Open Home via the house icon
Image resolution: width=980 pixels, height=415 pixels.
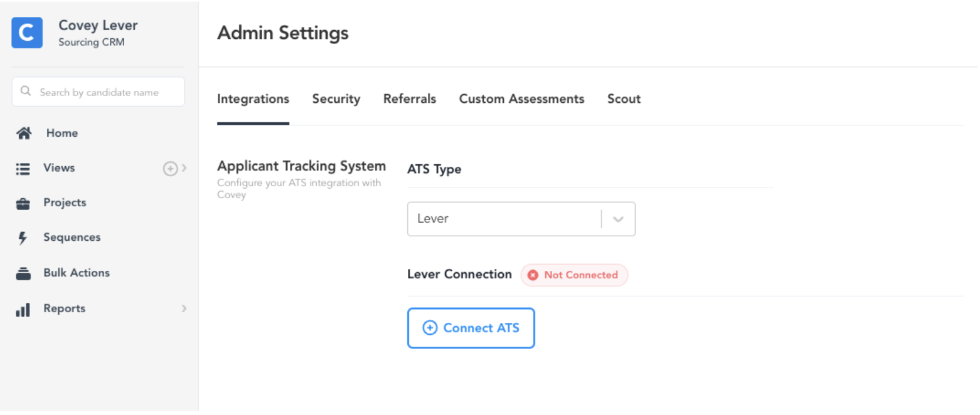[24, 133]
